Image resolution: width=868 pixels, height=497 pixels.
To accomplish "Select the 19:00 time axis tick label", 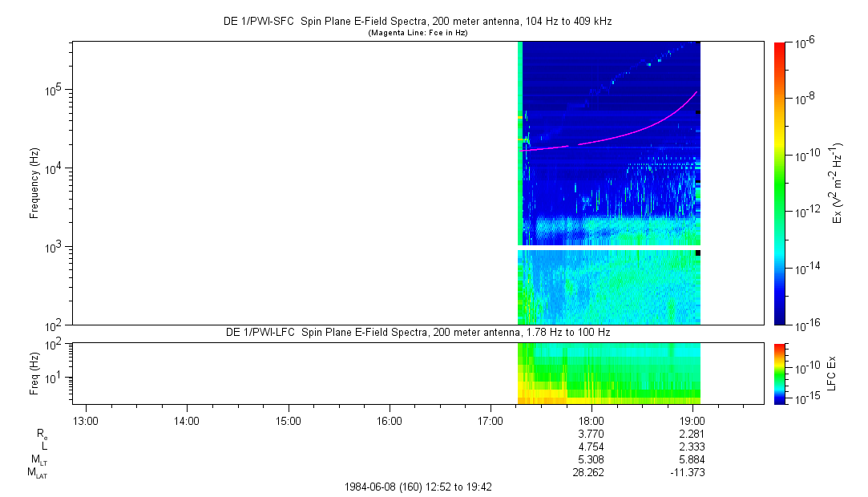I will click(x=692, y=420).
